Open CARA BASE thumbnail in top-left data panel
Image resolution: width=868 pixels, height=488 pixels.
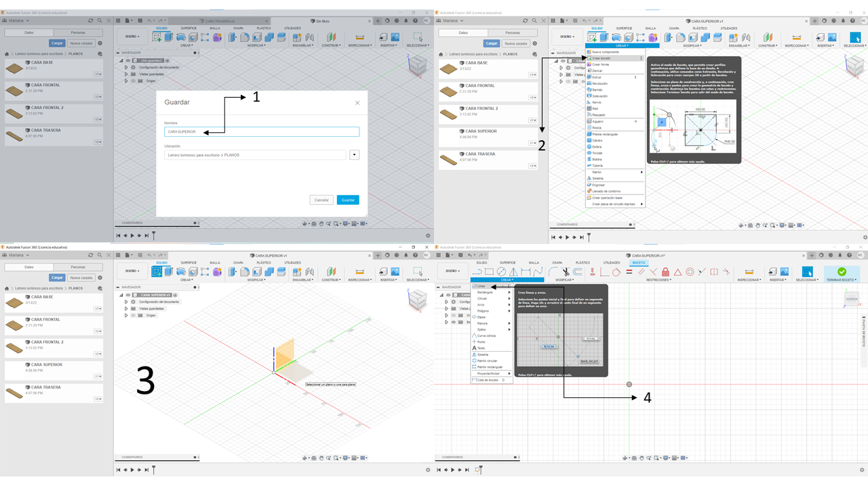coord(14,67)
